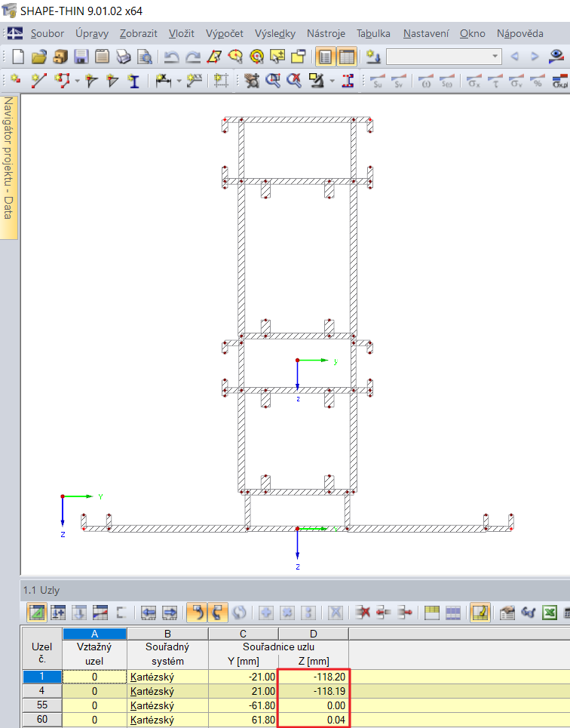Toggle the navigator panel display button
This screenshot has width=570, height=728.
[326, 57]
